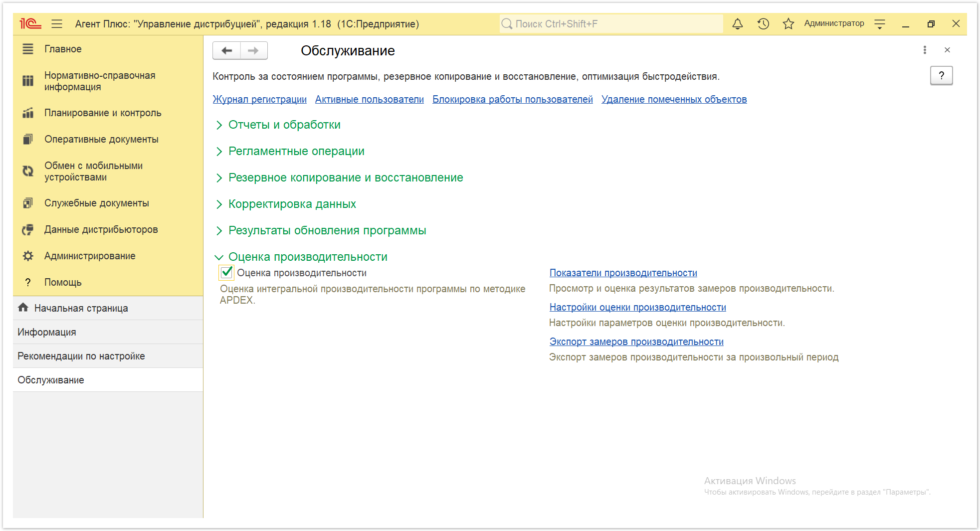Click the Администратор user name

coord(834,23)
